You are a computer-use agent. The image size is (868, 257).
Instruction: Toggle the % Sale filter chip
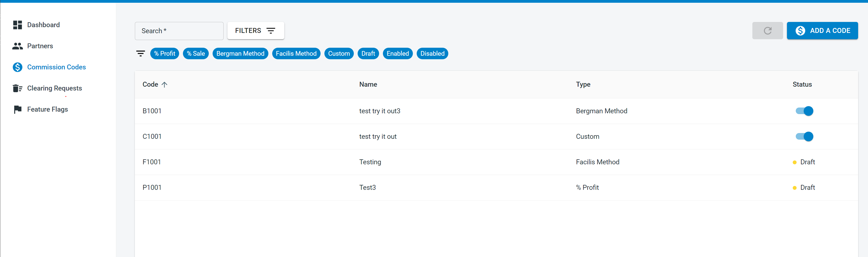pos(196,53)
